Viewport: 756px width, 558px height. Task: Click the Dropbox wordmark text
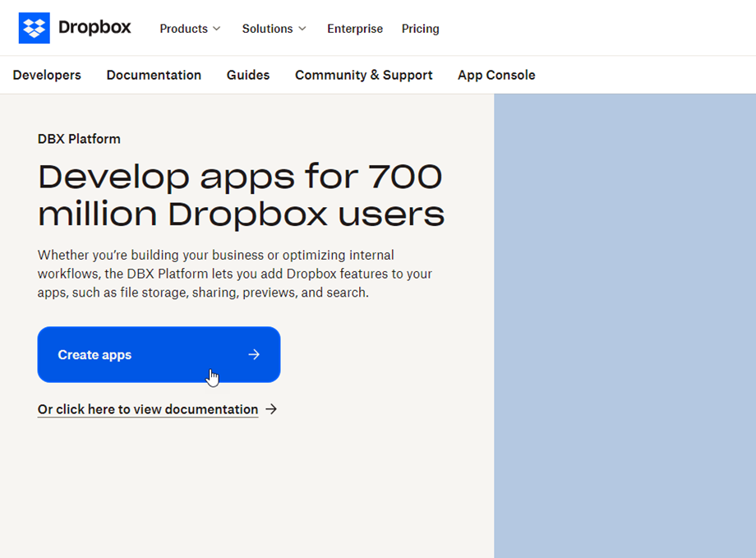94,28
